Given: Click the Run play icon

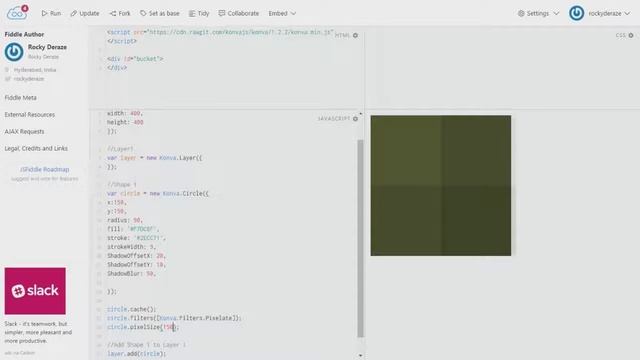Looking at the screenshot, I should click(x=44, y=13).
